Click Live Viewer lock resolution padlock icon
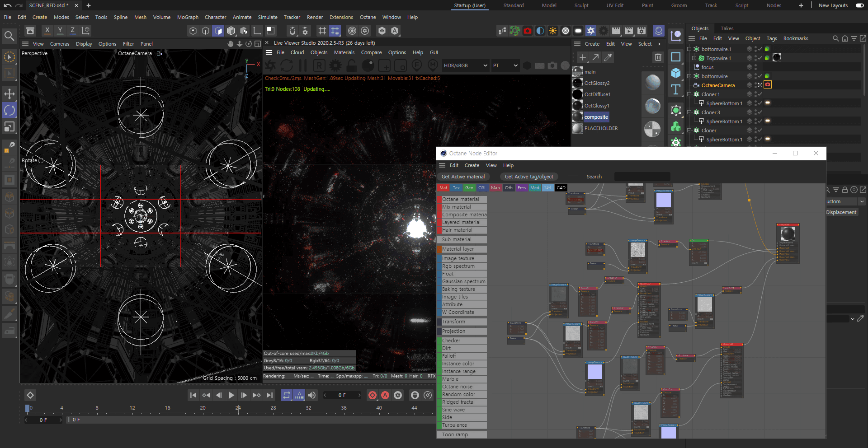Viewport: 868px width, 448px height. coord(352,65)
